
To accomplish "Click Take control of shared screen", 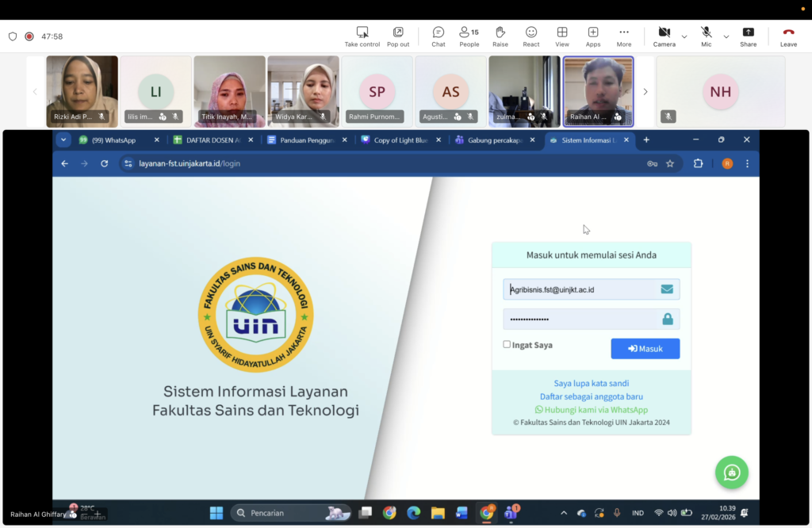I will pos(362,36).
